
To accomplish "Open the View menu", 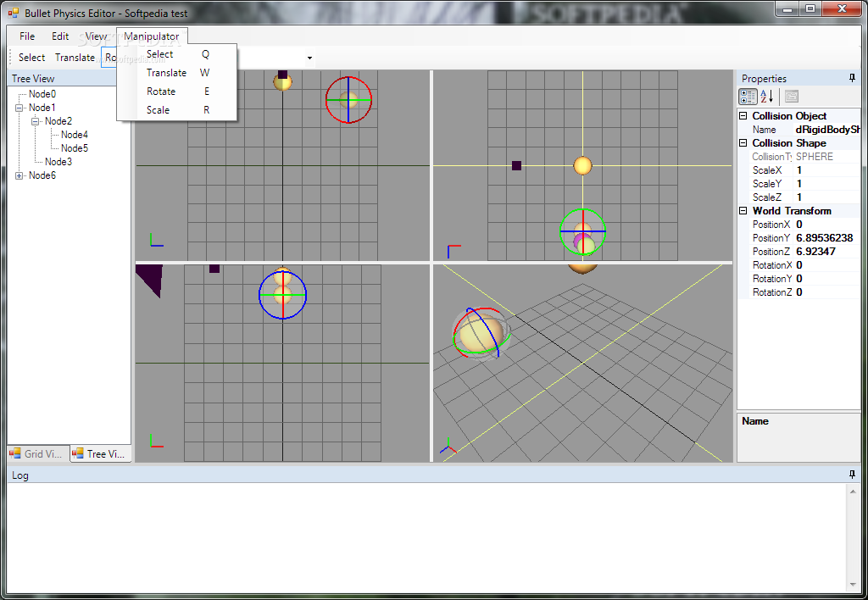I will (96, 36).
